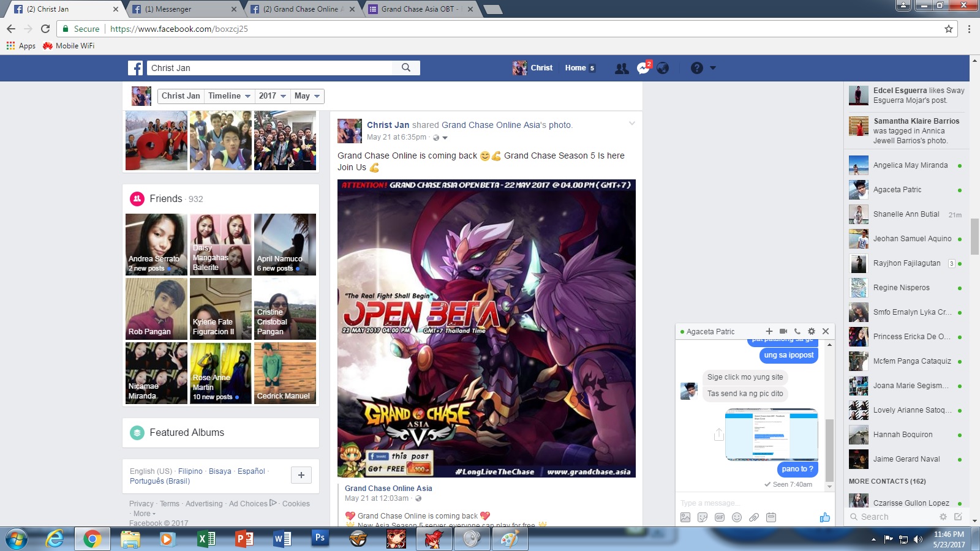Open Excel from the taskbar
This screenshot has height=551, width=980.
[206, 539]
